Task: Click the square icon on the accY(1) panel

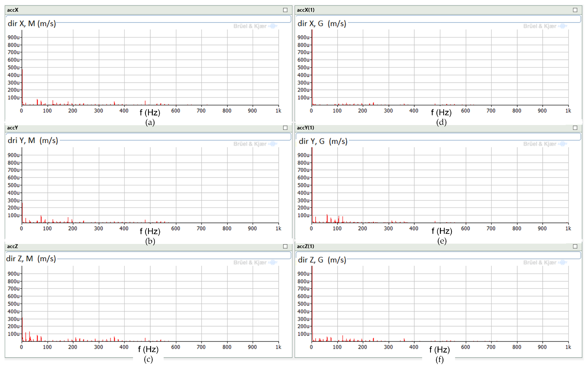Action: point(575,128)
